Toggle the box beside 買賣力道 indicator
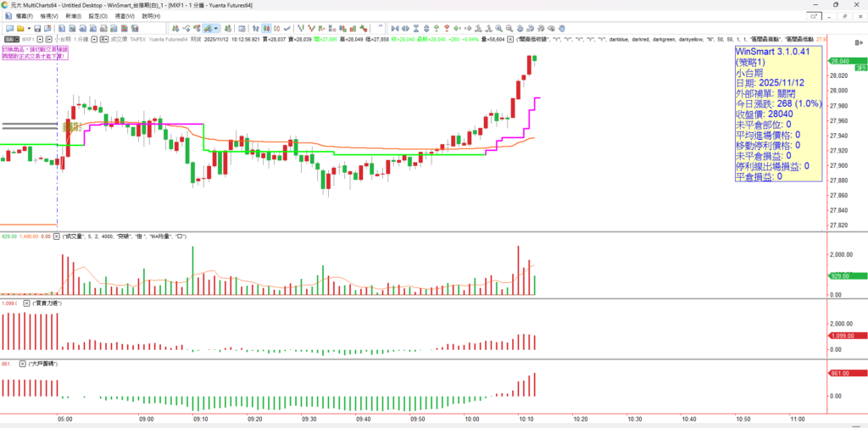This screenshot has width=868, height=428. 25,303
